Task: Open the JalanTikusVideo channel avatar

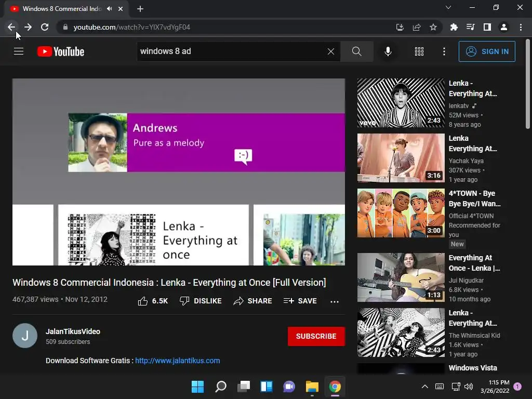Action: coord(25,336)
